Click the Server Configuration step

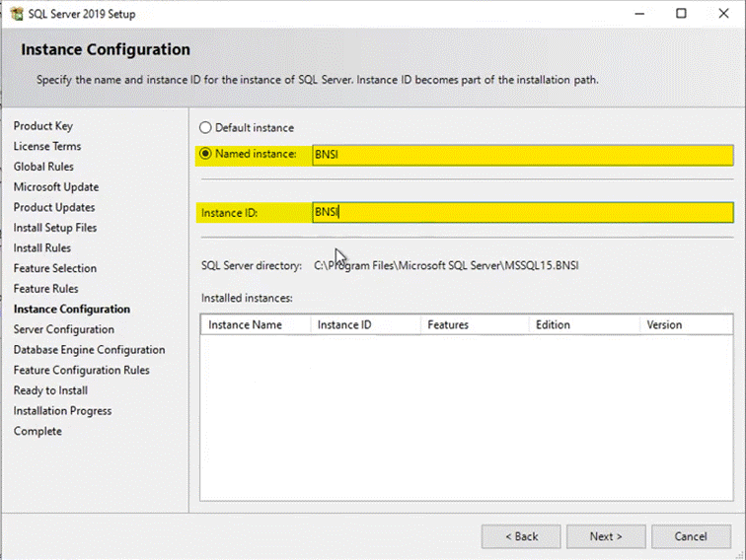coord(64,329)
